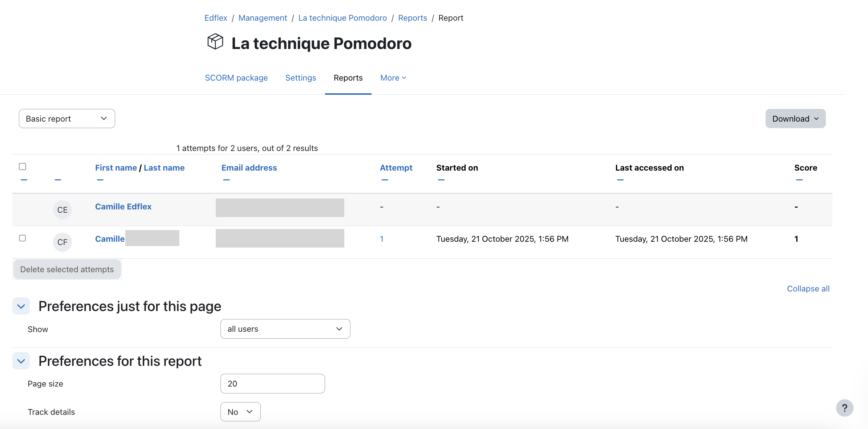This screenshot has height=429, width=868.
Task: Hide the Started on column
Action: point(441,180)
